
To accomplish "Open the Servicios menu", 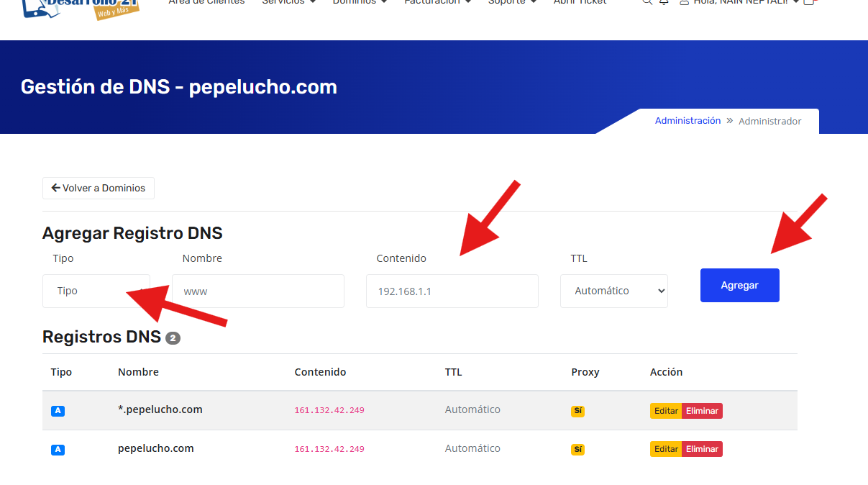I will click(288, 2).
